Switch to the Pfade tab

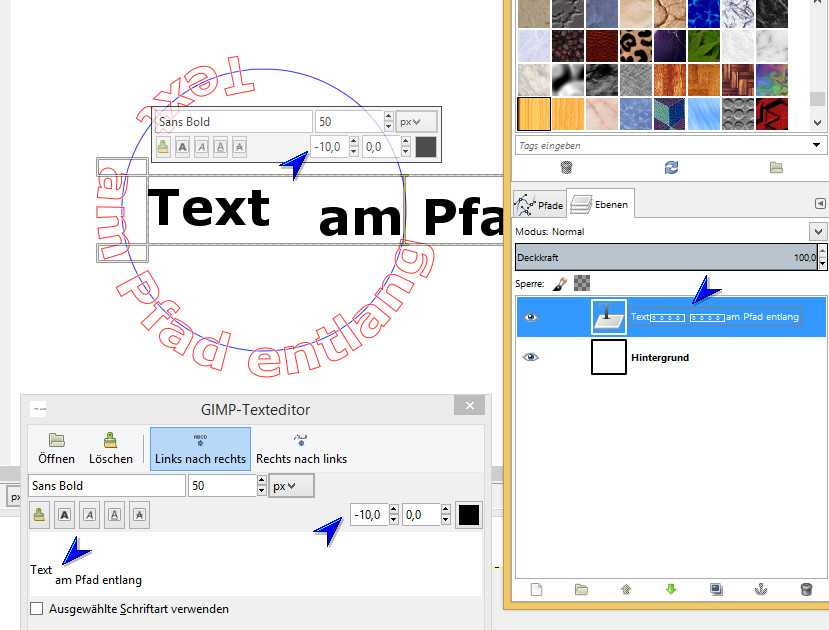[x=539, y=205]
